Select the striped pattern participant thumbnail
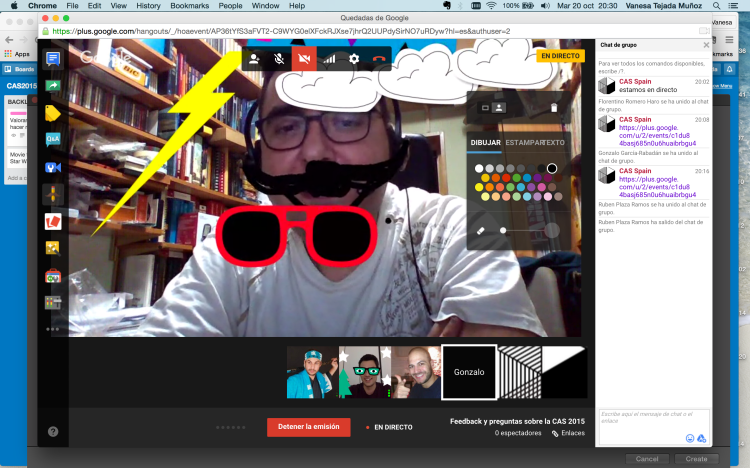 pyautogui.click(x=519, y=373)
